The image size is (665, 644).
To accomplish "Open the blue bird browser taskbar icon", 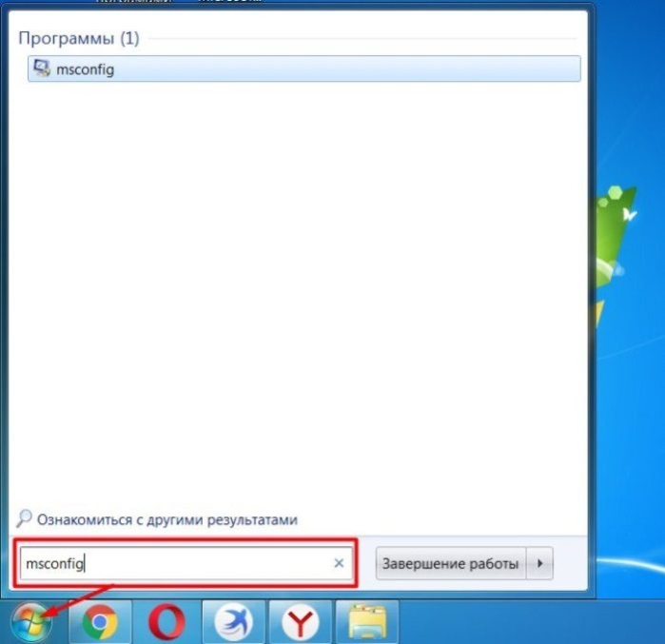I will tap(234, 622).
